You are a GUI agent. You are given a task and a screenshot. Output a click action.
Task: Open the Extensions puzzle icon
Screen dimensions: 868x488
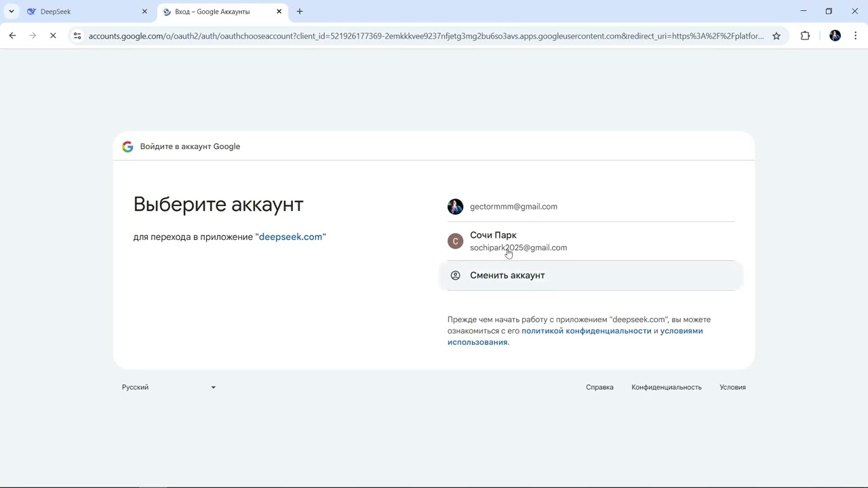805,36
